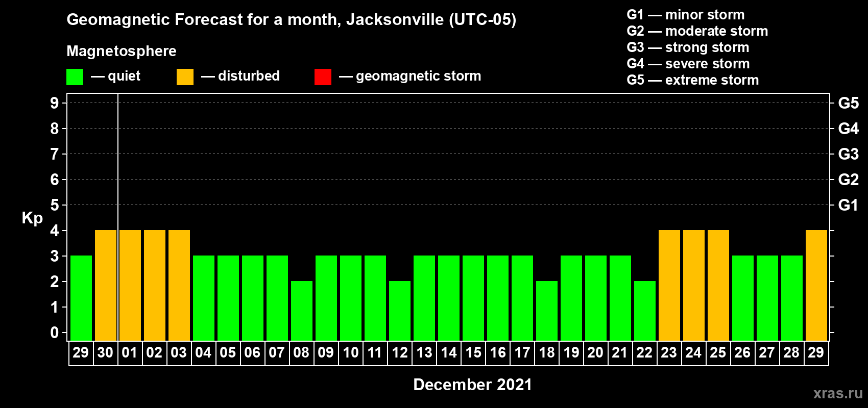Screen dimensions: 868x408
Task: Select the orange bar above date 01
Action: coord(130,286)
